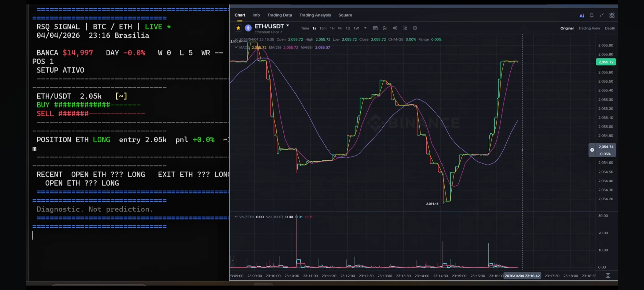Open the technical indicators line-chart icon

[385, 28]
